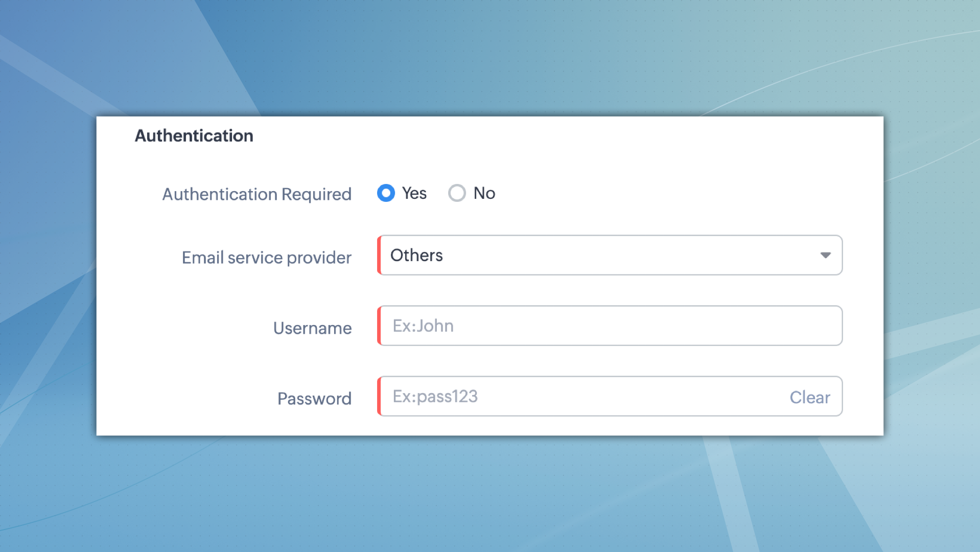Select the "Yes" authentication radio button

[x=386, y=193]
